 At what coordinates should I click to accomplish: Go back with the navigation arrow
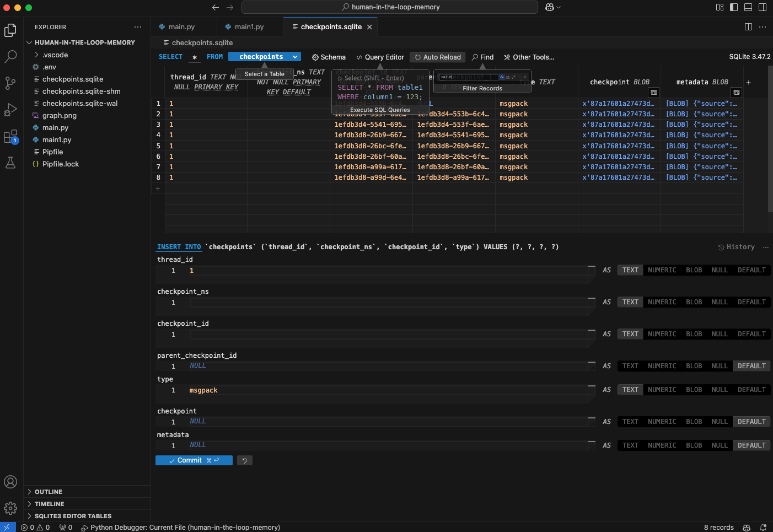216,7
